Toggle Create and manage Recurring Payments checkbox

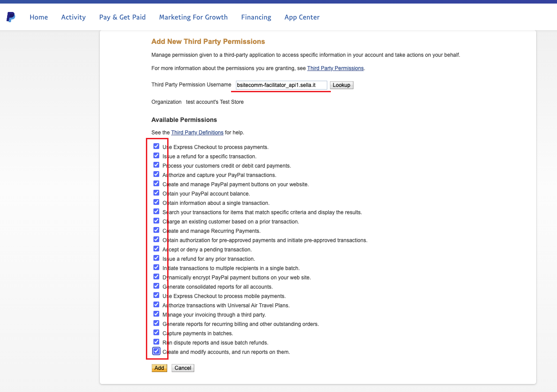[x=156, y=230]
